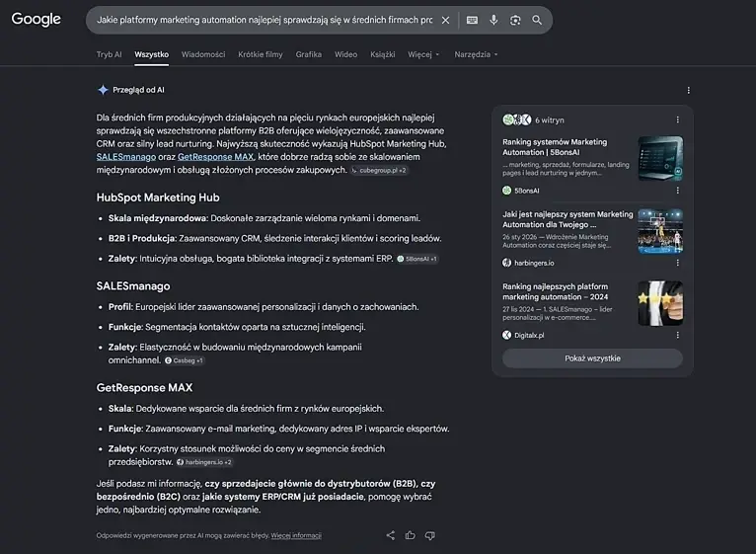Click the Przegląd od AI sparkle icon
Screen dimensions: 756x554
pos(103,90)
